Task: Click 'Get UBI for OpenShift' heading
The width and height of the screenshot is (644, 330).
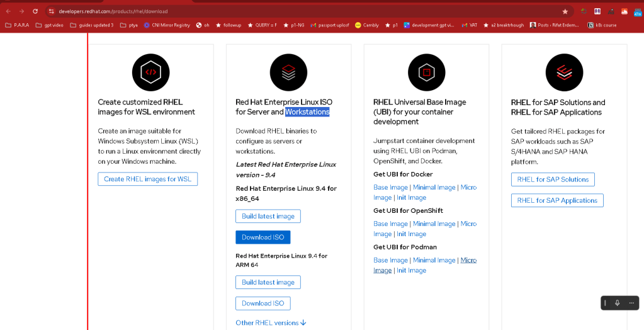Action: click(408, 211)
